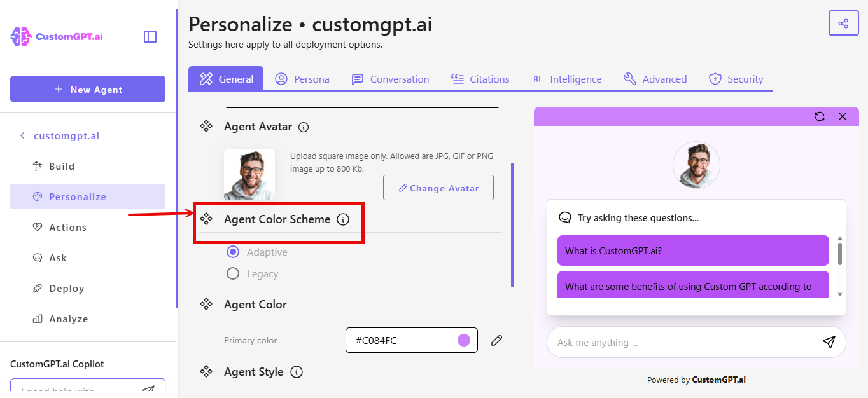Click the settings panel vertical scrollbar
The height and width of the screenshot is (398, 868).
coord(512,224)
